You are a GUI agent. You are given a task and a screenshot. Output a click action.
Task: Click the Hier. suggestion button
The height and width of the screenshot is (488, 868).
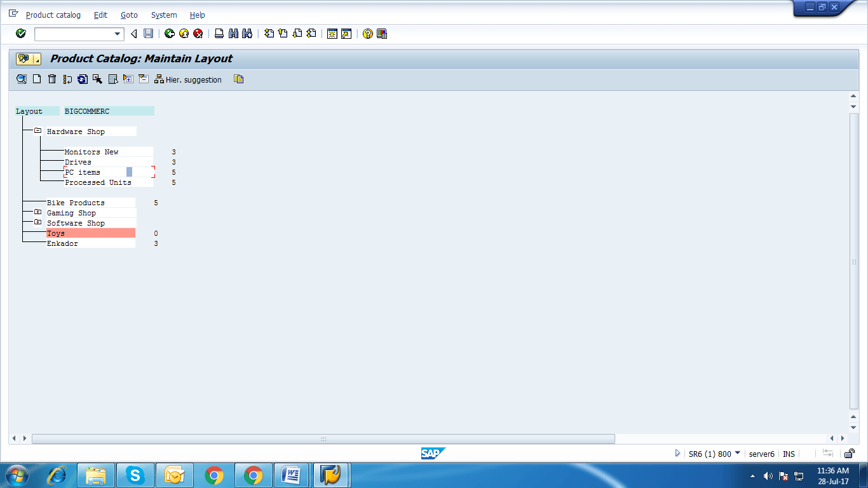pos(188,79)
